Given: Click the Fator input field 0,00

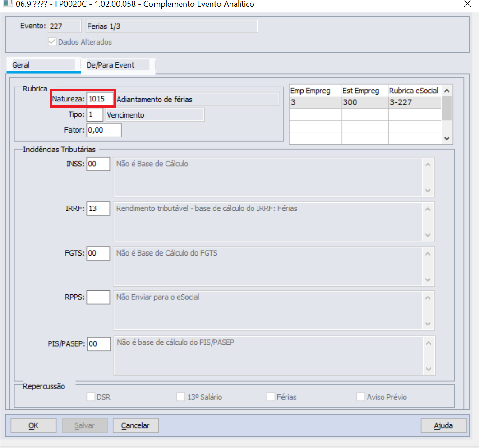Looking at the screenshot, I should coord(104,130).
